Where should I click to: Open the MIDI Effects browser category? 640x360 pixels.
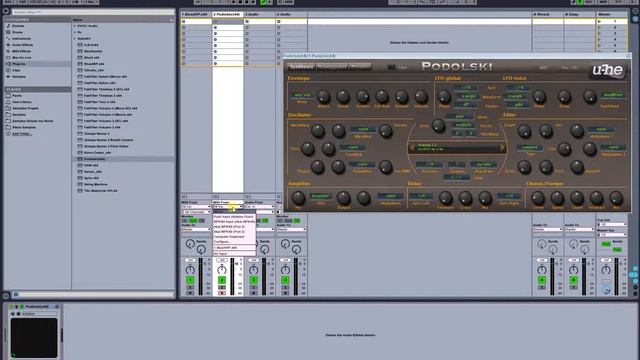click(x=21, y=51)
